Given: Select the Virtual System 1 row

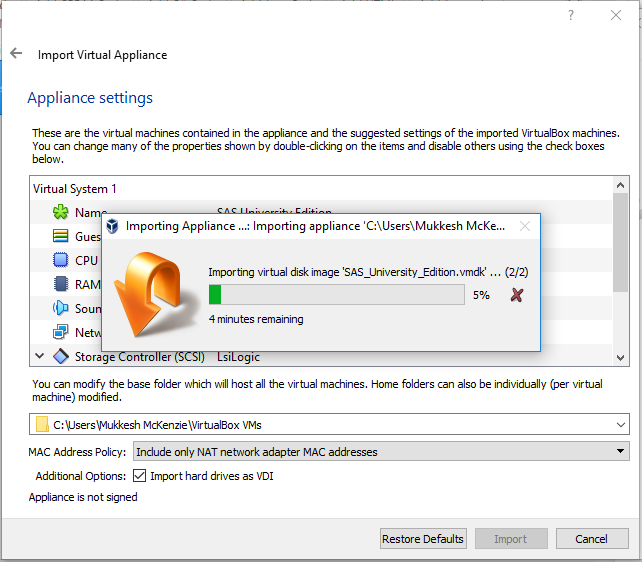Looking at the screenshot, I should click(321, 189).
